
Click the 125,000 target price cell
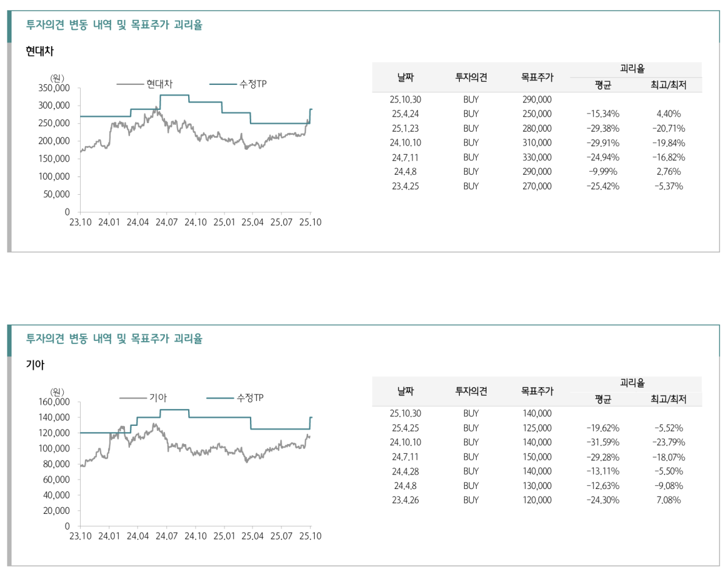click(x=537, y=428)
